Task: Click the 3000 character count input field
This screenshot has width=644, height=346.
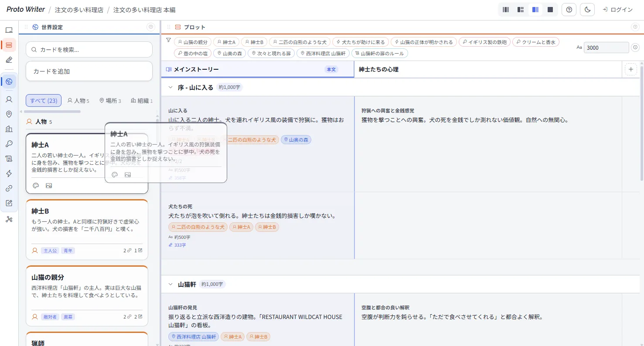Action: (x=606, y=47)
